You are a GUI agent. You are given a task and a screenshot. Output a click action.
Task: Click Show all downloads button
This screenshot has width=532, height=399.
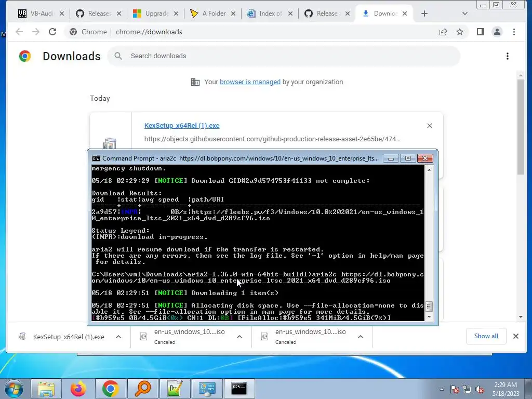click(486, 336)
